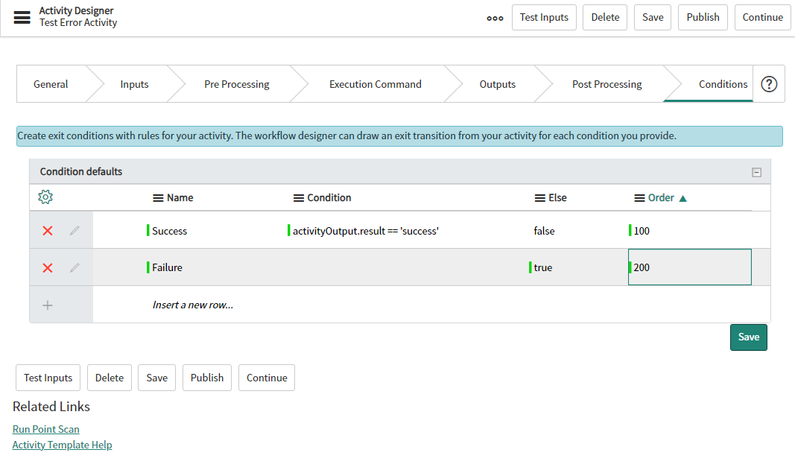Click the Insert a new row field
Viewport: 795px width, 458px height.
(193, 305)
